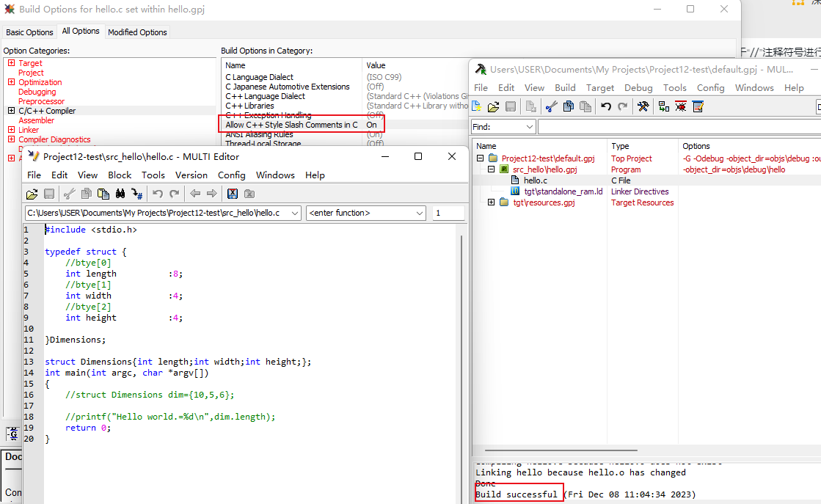Select hello.c in the project tree
The height and width of the screenshot is (504, 821).
(x=535, y=180)
